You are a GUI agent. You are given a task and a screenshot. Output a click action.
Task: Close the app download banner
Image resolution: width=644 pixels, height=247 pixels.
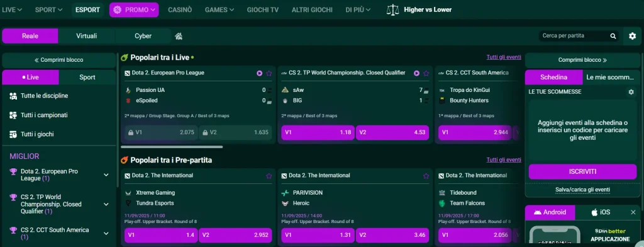(x=633, y=212)
